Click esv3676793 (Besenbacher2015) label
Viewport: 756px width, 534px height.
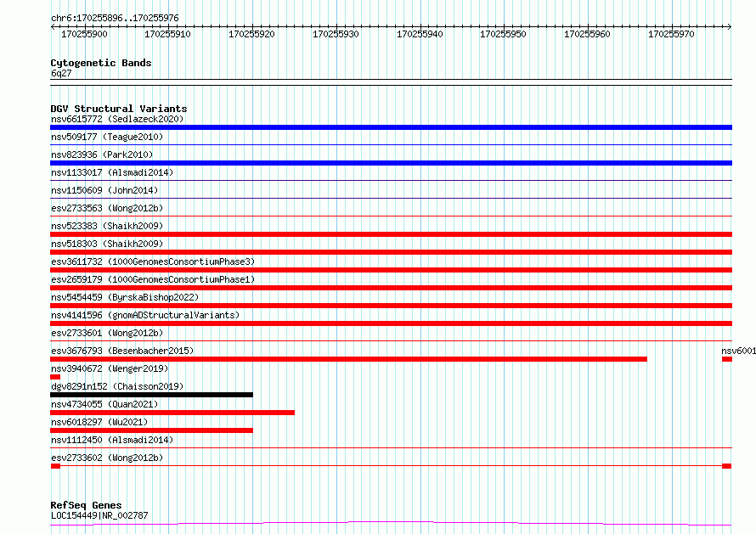tap(122, 351)
